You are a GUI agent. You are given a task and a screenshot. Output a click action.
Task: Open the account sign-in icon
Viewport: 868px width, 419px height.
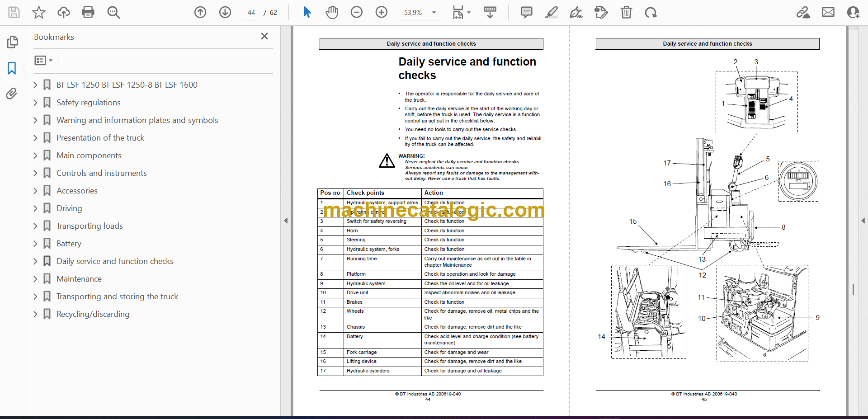(x=853, y=12)
